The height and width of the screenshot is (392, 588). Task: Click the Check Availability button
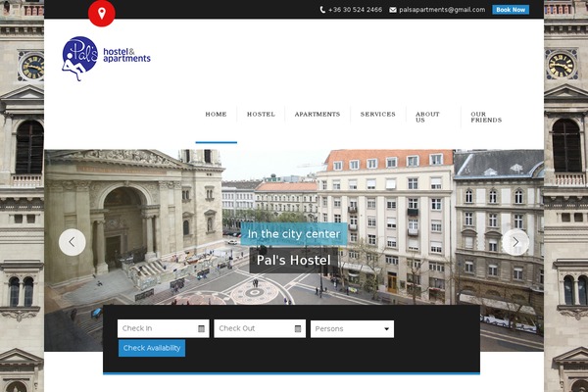152,348
